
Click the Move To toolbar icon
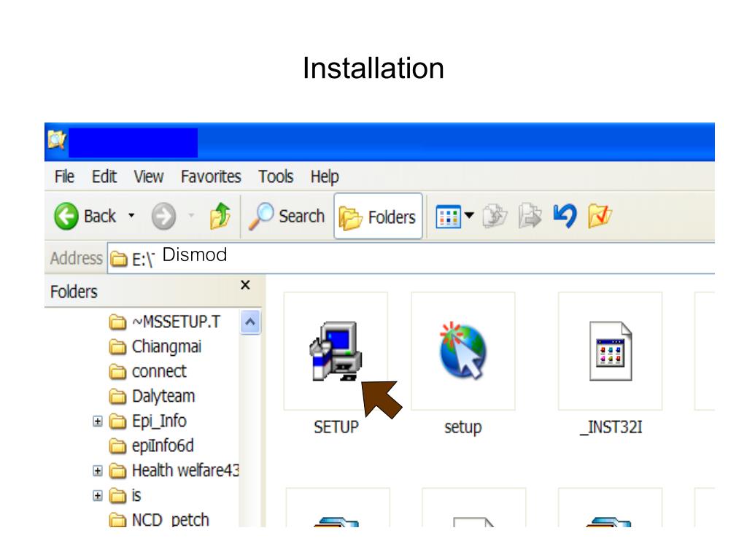(495, 216)
